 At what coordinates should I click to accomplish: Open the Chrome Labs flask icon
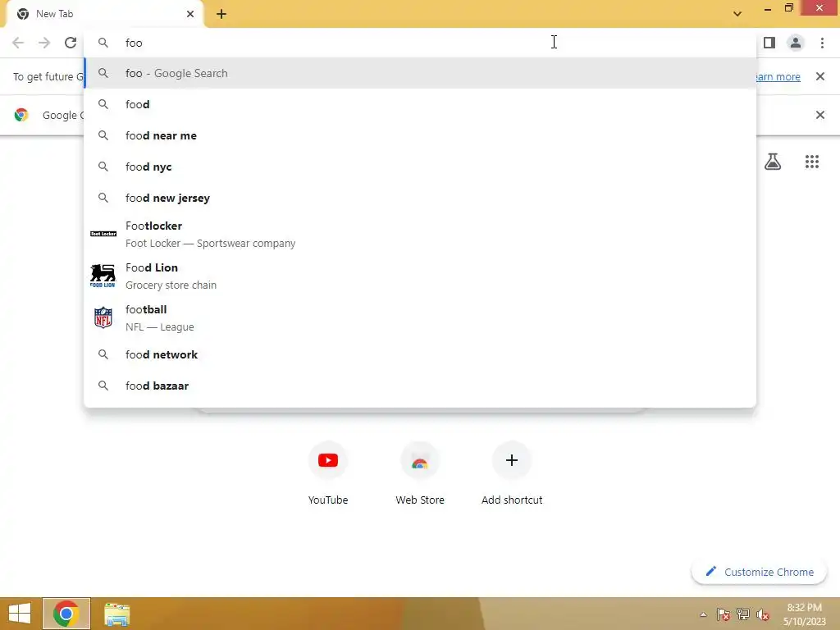(x=773, y=162)
